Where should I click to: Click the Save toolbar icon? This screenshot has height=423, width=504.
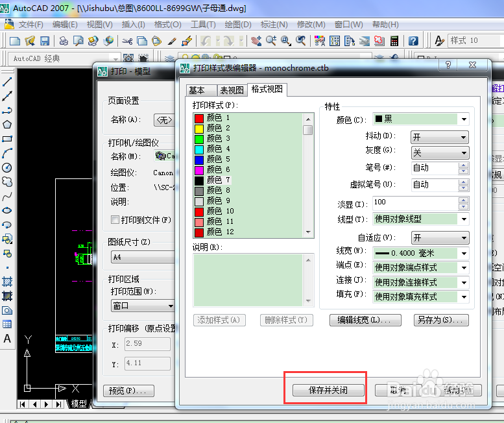point(45,41)
